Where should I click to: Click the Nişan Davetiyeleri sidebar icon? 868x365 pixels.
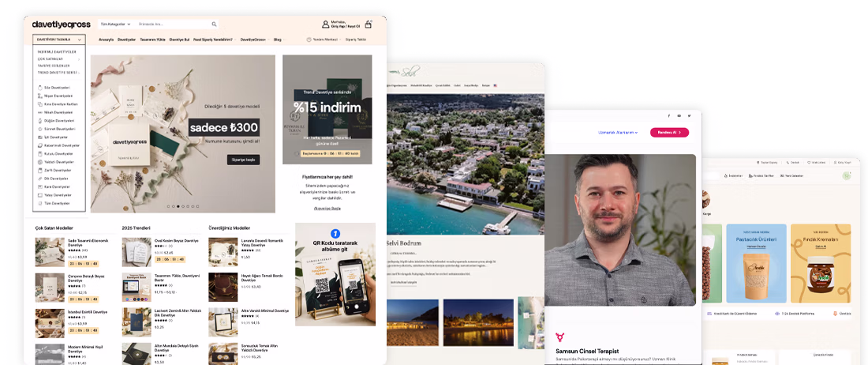40,96
